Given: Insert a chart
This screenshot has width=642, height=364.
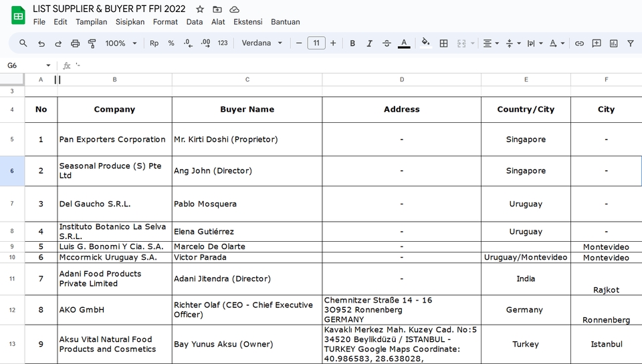Looking at the screenshot, I should click(614, 43).
